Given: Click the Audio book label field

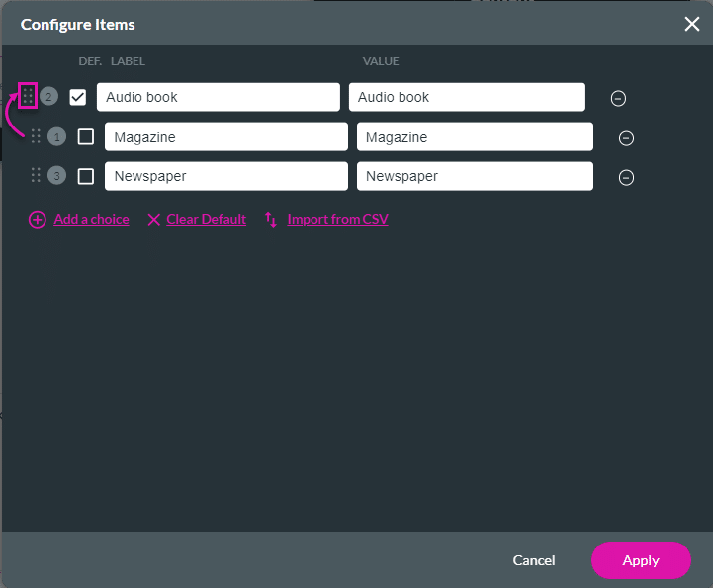Looking at the screenshot, I should (x=218, y=97).
